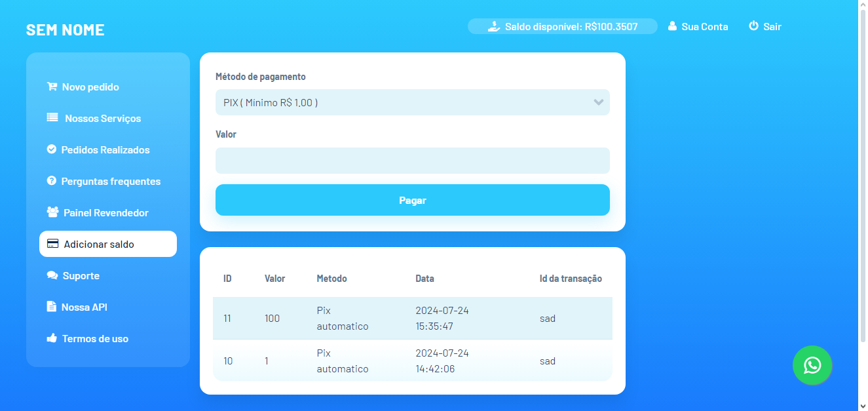Open the WhatsApp floating chat button

click(x=812, y=365)
